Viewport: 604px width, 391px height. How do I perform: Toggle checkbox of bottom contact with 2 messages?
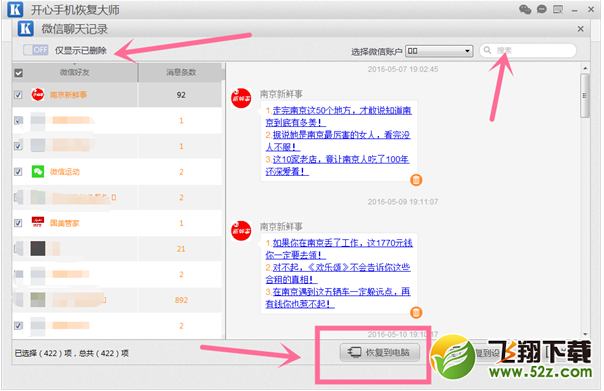click(x=18, y=326)
